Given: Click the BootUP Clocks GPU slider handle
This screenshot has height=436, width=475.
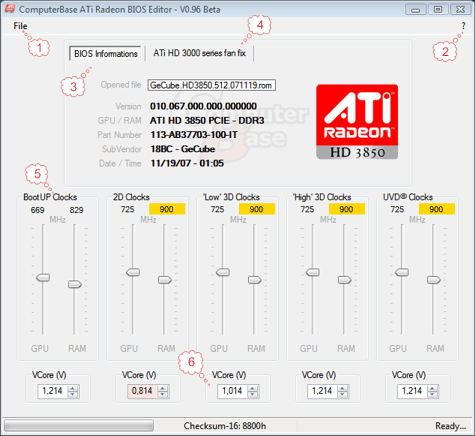Looking at the screenshot, I should [43, 277].
